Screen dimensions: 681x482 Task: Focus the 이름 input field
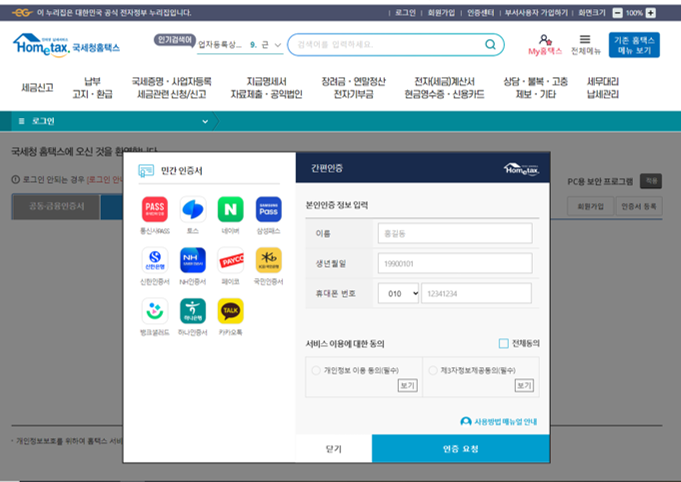[x=455, y=233]
